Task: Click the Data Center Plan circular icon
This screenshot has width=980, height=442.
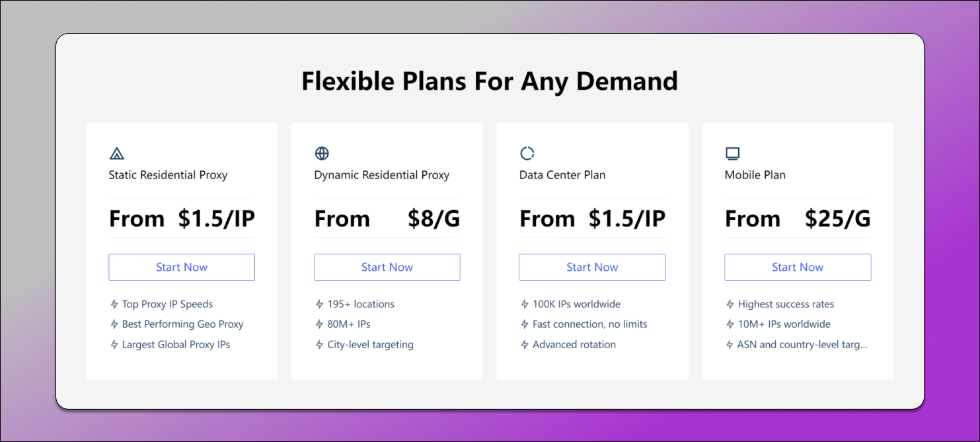Action: (x=527, y=154)
